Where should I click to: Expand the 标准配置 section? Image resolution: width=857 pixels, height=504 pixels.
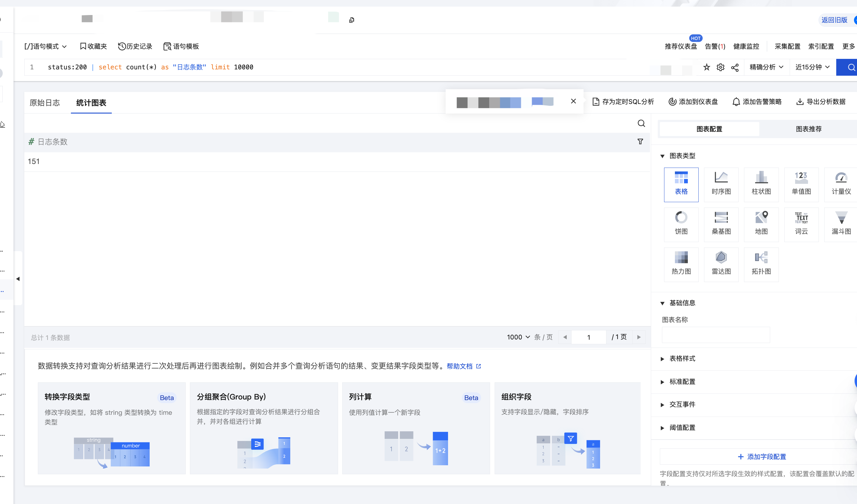(x=679, y=382)
